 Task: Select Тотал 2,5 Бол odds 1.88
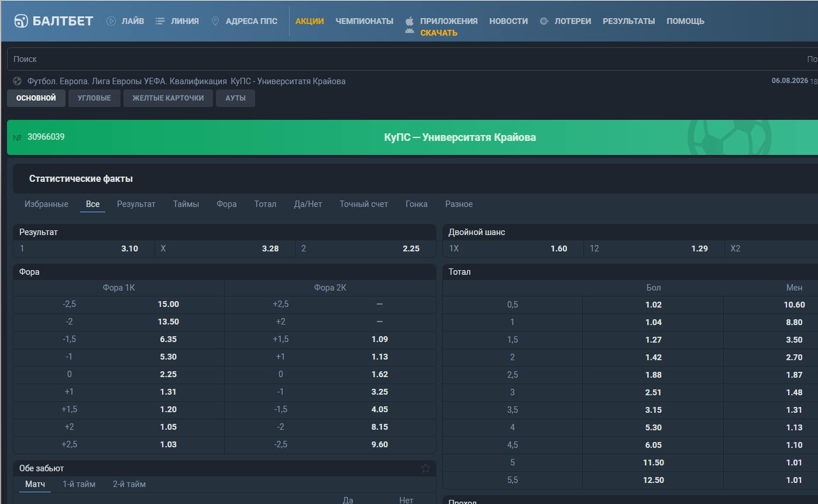point(653,375)
